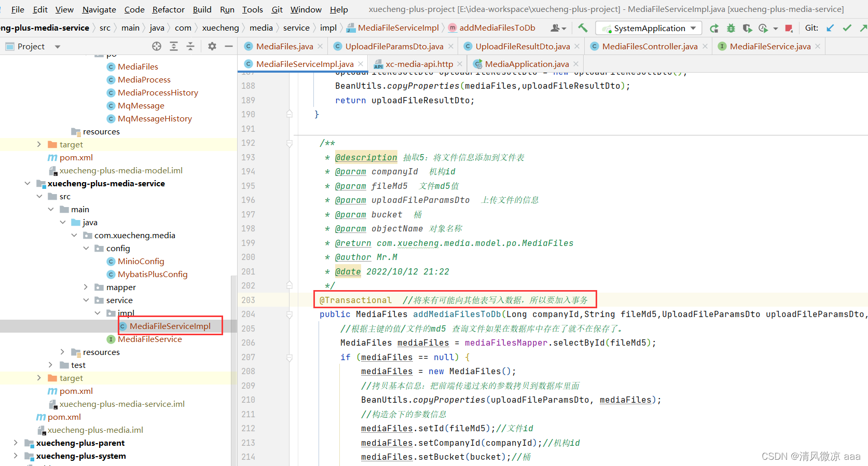Screen dimensions: 868x466
Task: Click the red Stop icon
Action: (x=789, y=28)
